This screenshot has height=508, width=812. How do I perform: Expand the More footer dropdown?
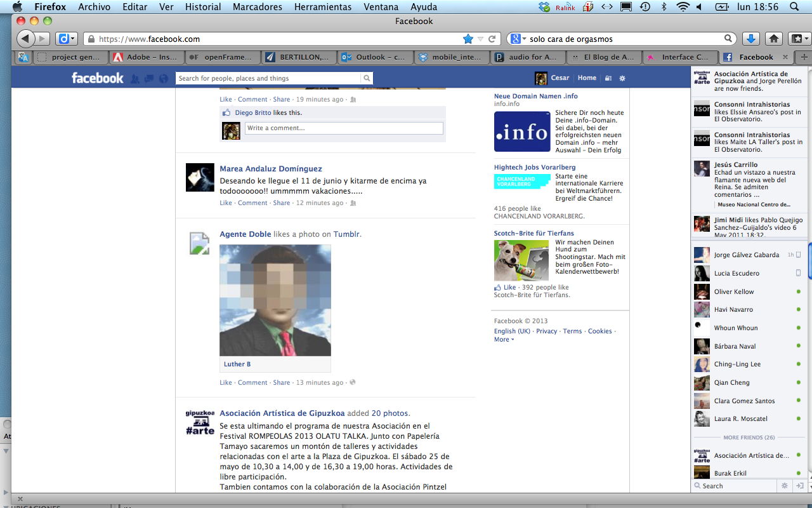click(x=504, y=340)
